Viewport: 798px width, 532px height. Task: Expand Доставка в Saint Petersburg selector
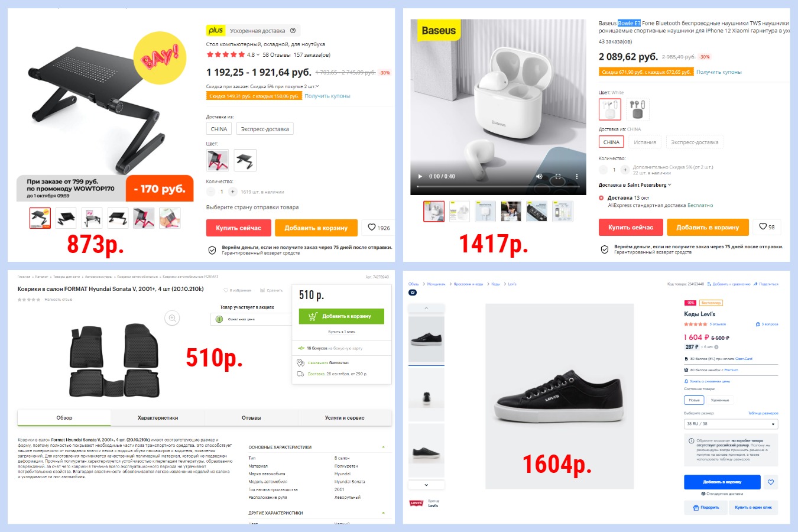(635, 185)
